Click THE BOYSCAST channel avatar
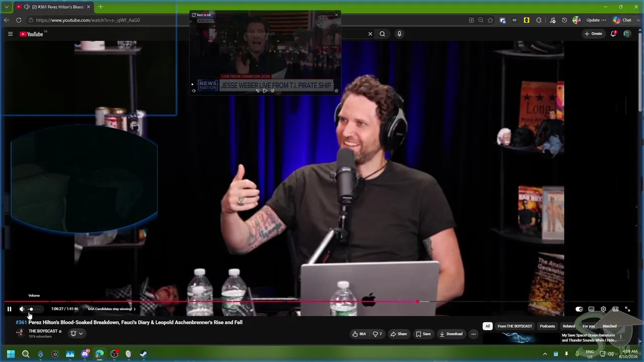Screen dimensions: 644x362 coord(20,333)
